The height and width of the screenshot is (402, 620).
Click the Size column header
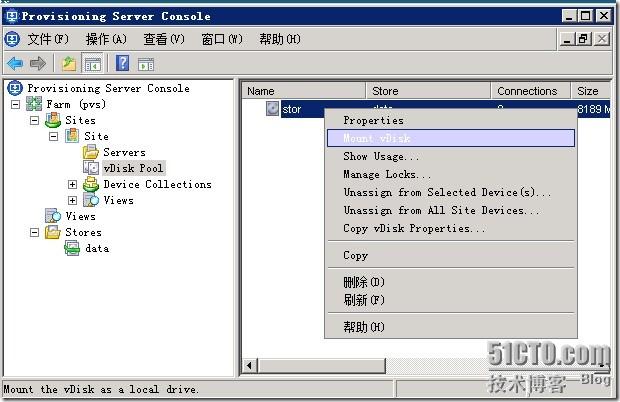(x=591, y=91)
